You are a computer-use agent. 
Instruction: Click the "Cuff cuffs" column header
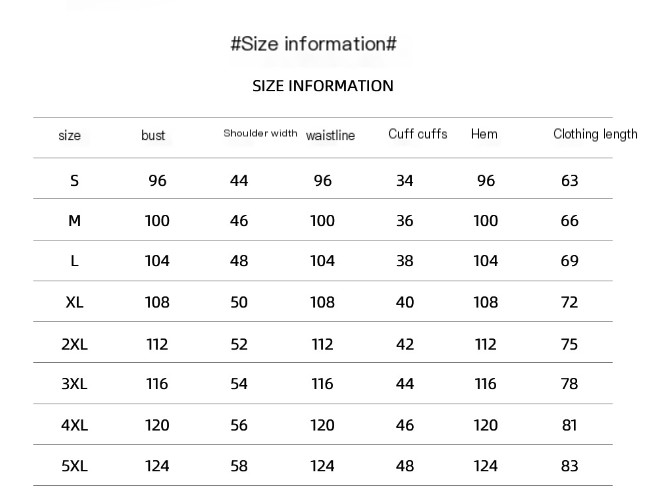417,134
